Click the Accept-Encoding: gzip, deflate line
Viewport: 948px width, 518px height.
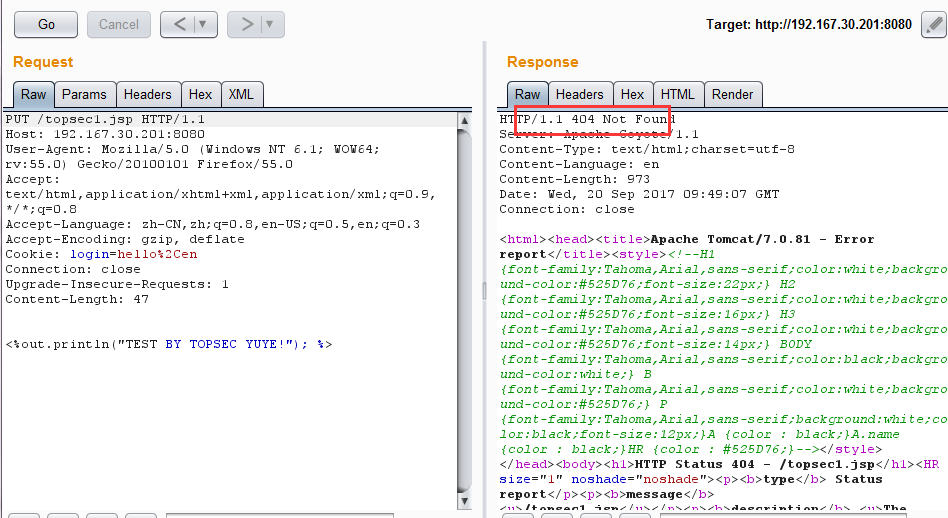tap(125, 239)
